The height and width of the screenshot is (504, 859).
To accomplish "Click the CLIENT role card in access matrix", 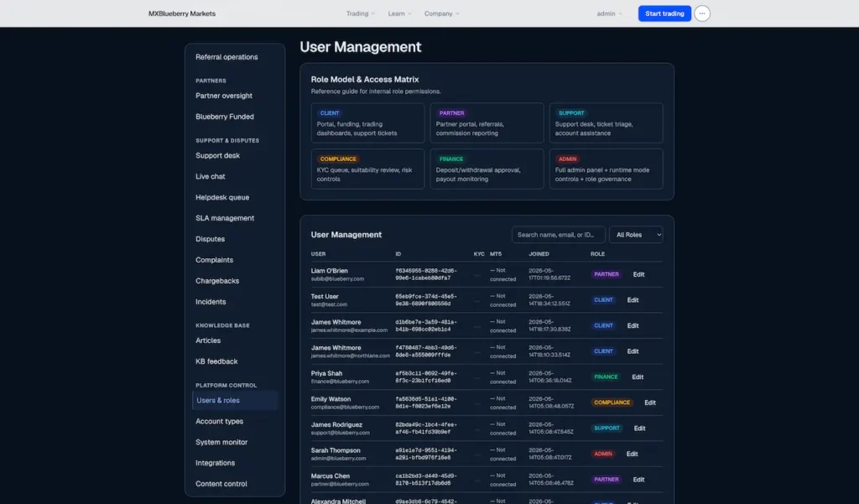I will pyautogui.click(x=367, y=123).
